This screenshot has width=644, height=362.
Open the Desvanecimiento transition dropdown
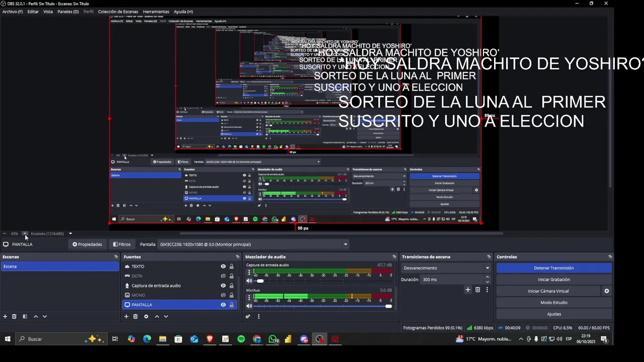coord(446,268)
